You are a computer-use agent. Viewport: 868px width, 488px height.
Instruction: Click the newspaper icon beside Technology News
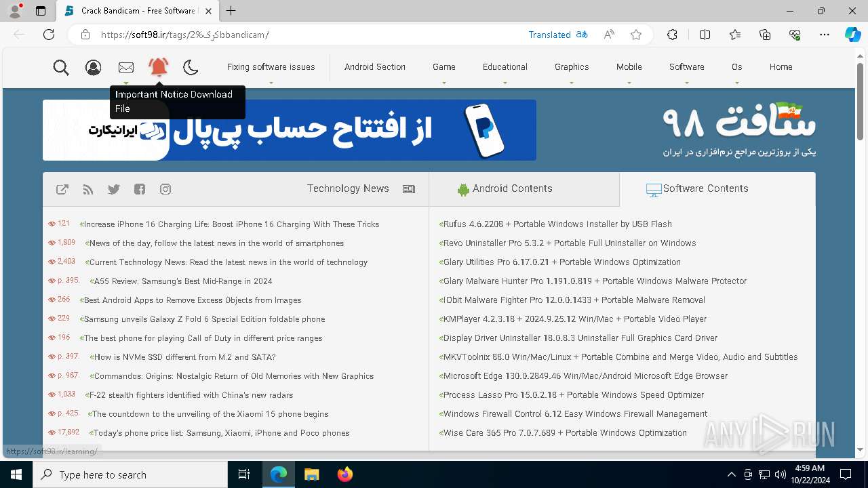[409, 189]
